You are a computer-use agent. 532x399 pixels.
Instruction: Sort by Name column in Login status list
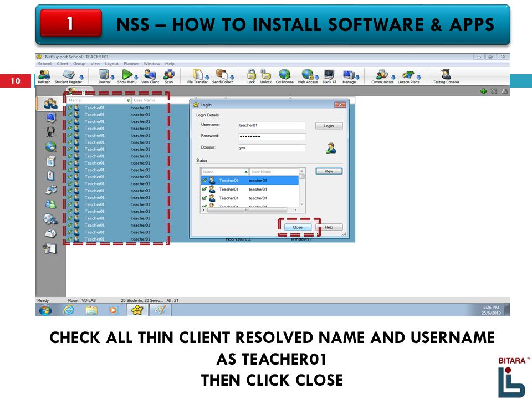(225, 172)
